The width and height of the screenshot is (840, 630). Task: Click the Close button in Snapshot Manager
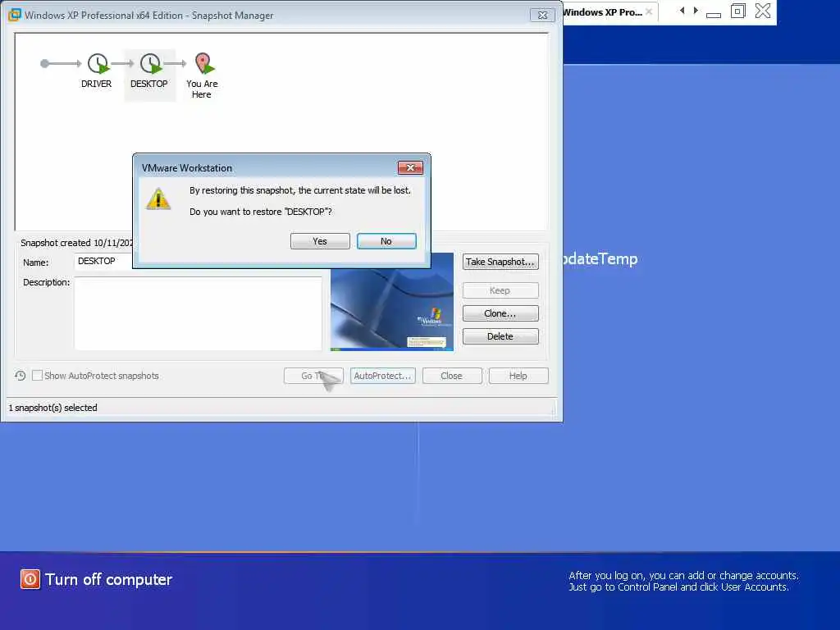pyautogui.click(x=452, y=376)
